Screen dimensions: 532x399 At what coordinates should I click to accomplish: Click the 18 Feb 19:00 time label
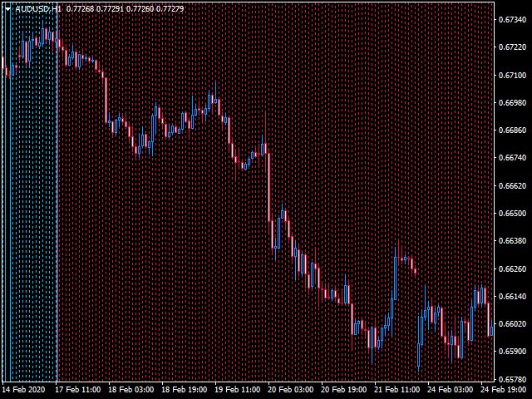185,390
